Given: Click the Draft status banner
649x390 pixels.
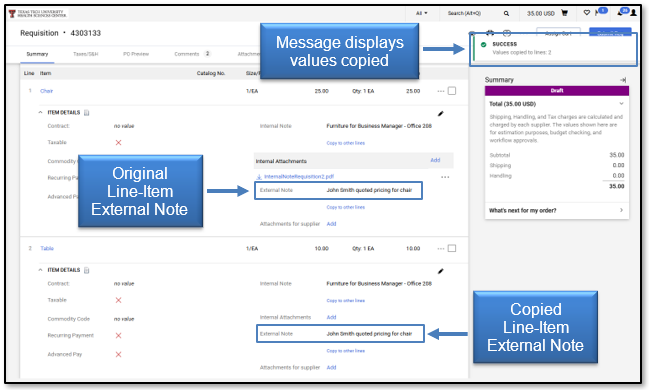Looking at the screenshot, I should coord(557,91).
